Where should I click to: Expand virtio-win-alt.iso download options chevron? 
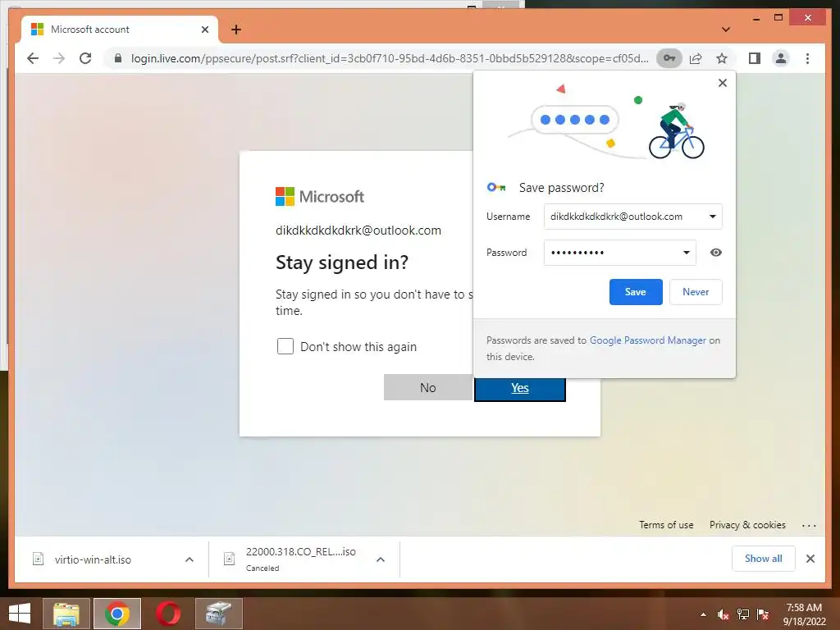189,559
